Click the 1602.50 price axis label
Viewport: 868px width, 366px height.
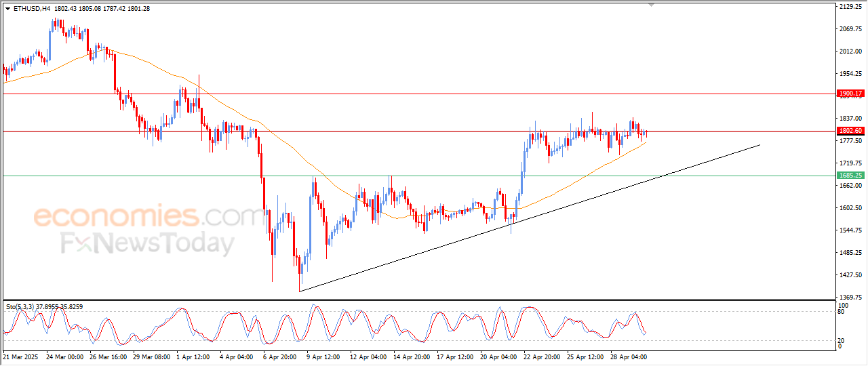coord(850,208)
